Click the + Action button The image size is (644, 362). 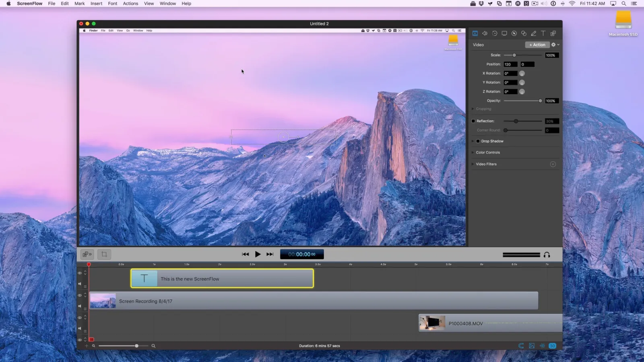tap(537, 44)
